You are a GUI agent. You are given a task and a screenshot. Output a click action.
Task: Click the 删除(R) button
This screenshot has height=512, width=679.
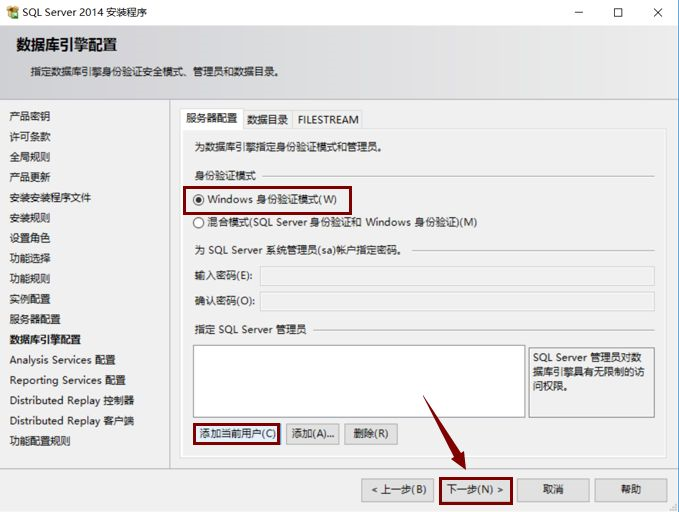371,434
